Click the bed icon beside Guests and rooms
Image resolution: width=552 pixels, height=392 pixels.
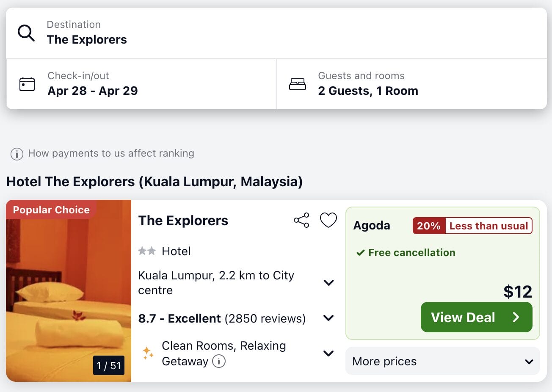(298, 84)
